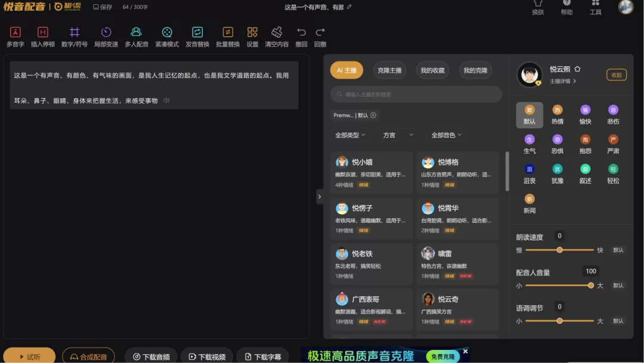
Task: Open 多人配音 multi-voice dubbing
Action: click(137, 37)
